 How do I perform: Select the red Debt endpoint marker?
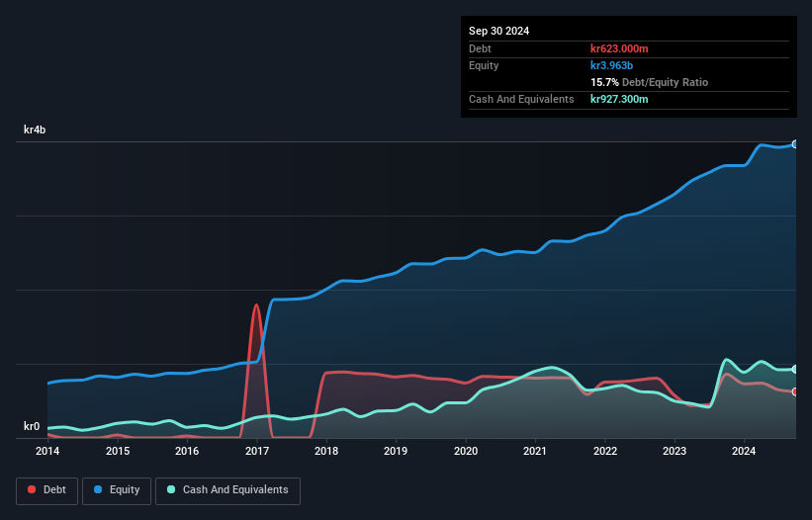pyautogui.click(x=795, y=391)
